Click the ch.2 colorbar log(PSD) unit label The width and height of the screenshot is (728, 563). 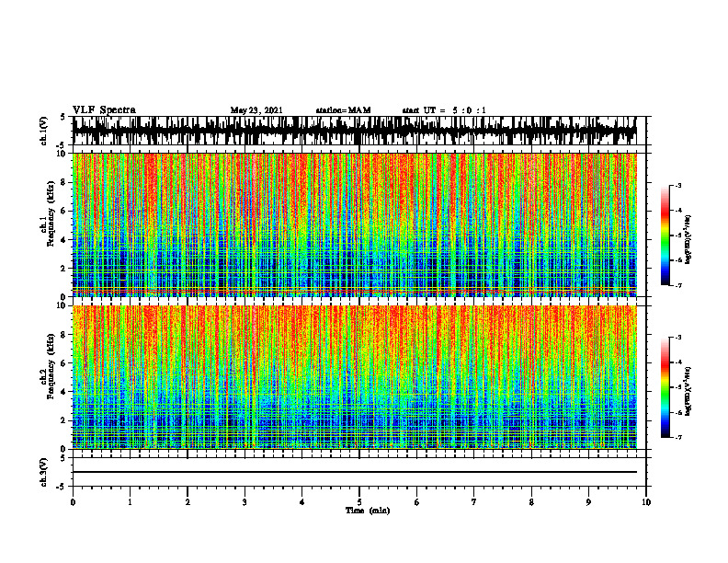tap(688, 390)
